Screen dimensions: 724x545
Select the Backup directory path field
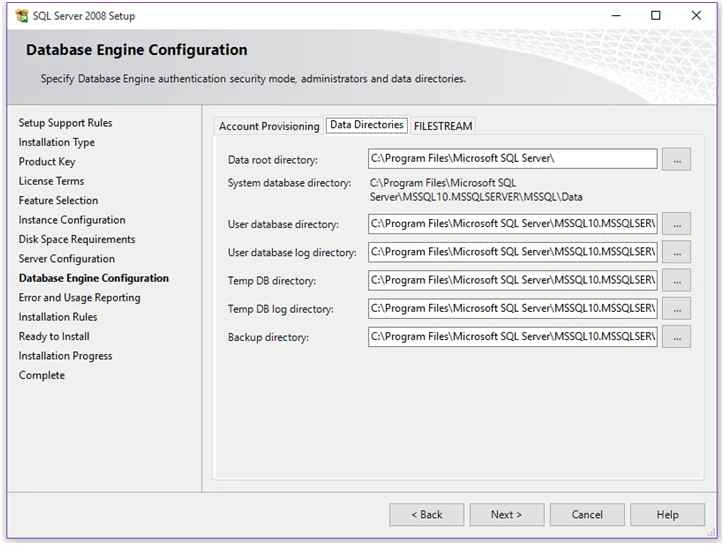click(x=513, y=337)
